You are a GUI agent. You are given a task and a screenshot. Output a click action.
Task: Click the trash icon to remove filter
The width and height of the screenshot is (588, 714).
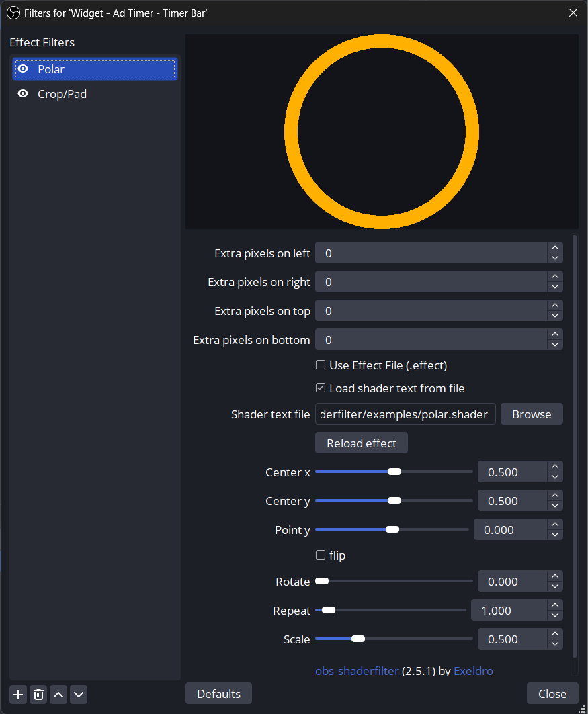[x=38, y=695]
